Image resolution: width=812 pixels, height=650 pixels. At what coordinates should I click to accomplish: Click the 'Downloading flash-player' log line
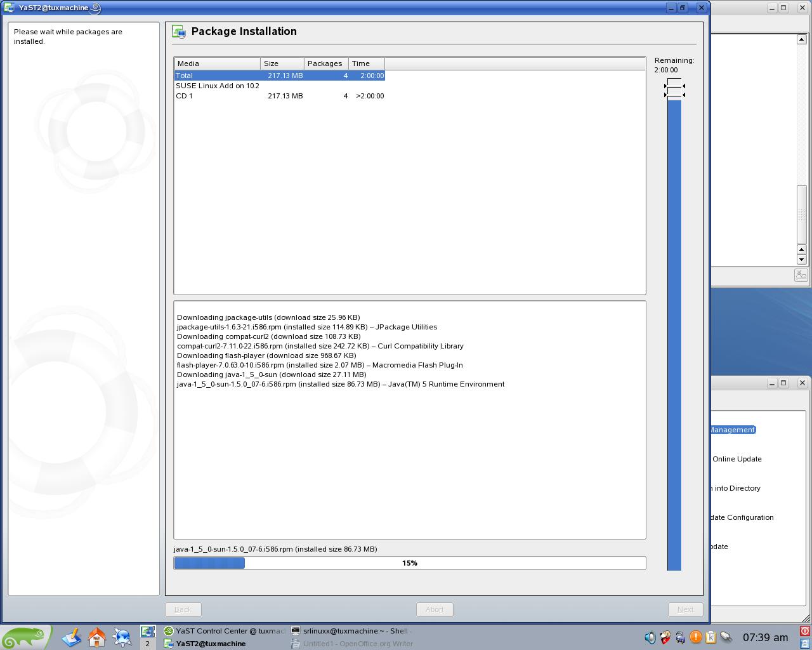coord(266,355)
